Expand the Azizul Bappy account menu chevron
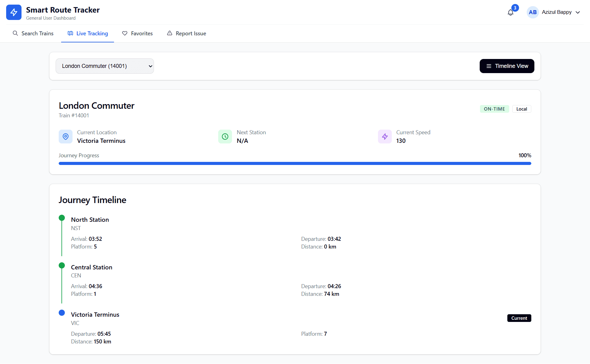Screen dimensions: 590x364 578,12
